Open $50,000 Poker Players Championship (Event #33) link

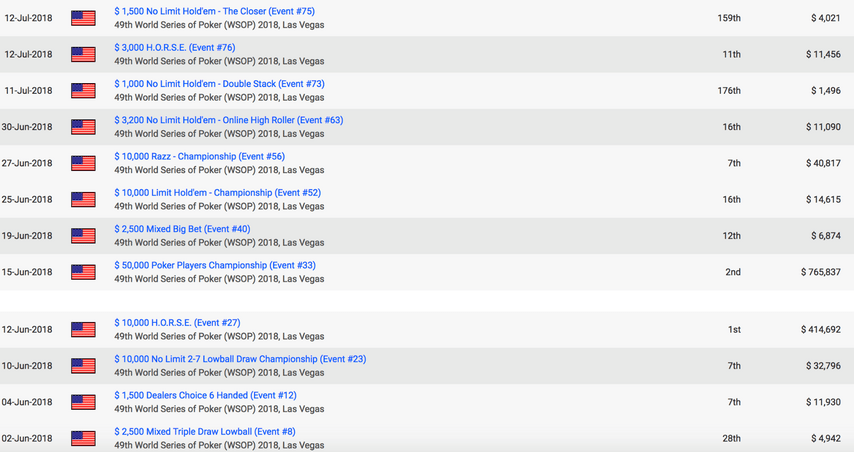(x=215, y=265)
